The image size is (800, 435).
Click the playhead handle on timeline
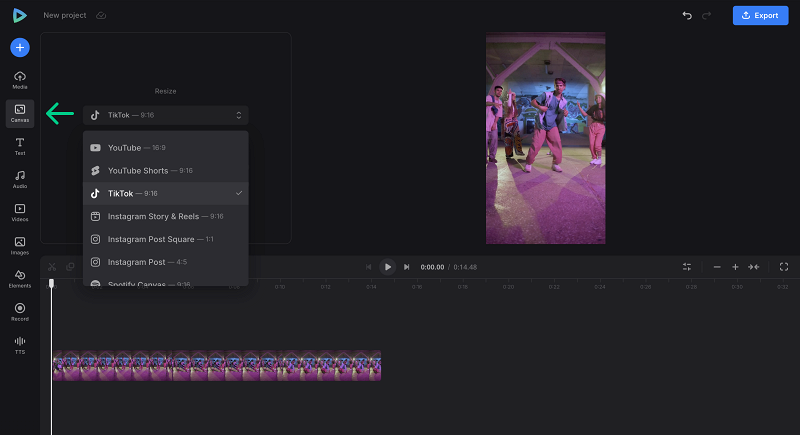point(51,283)
